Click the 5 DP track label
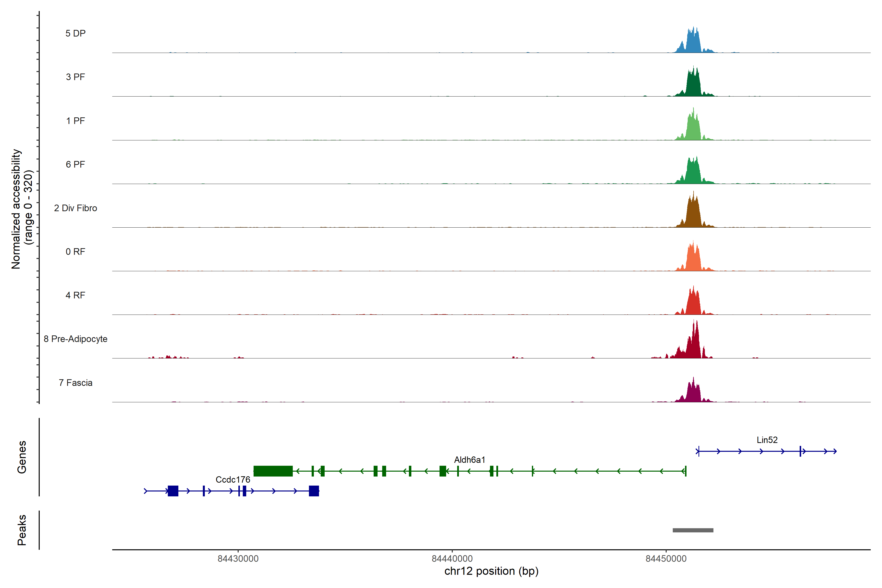This screenshot has width=882, height=588. coord(75,33)
